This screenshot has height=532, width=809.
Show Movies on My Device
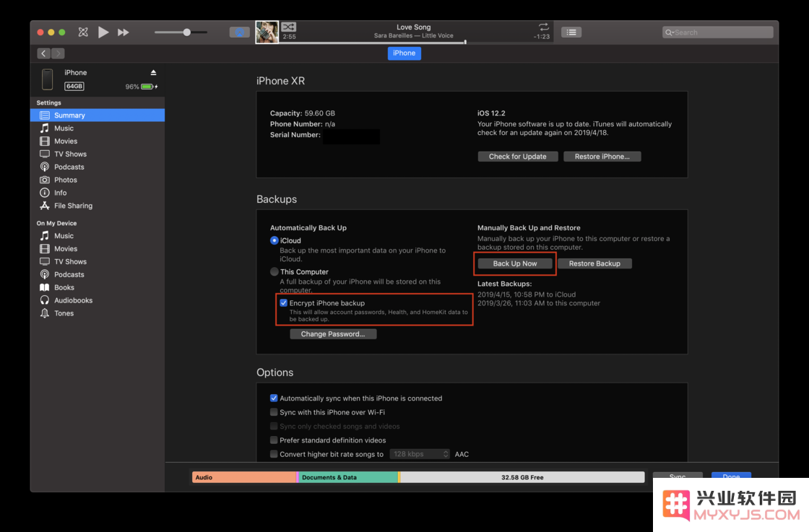pyautogui.click(x=98, y=248)
